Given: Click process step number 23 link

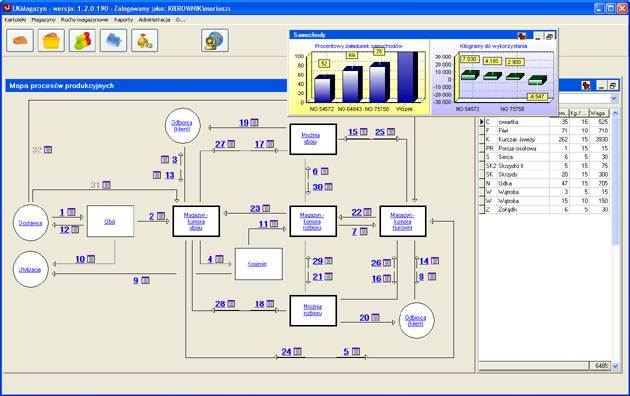Looking at the screenshot, I should point(255,208).
